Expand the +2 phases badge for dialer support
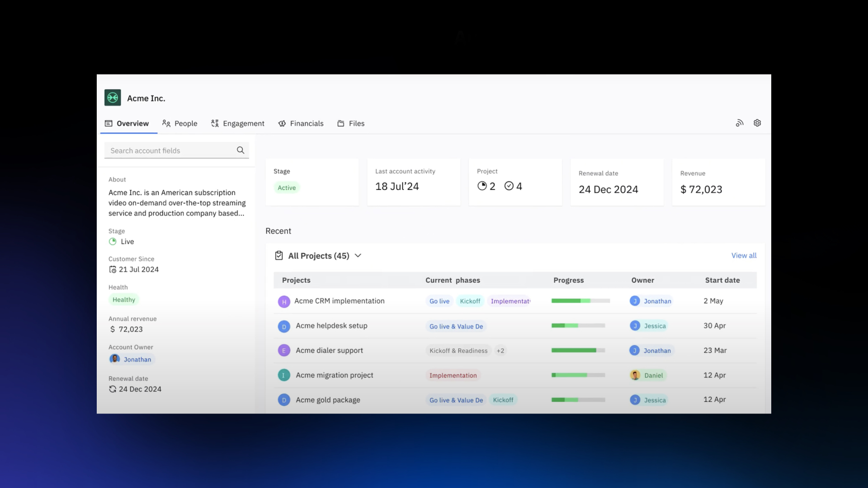Screen dimensions: 868x488 (x=500, y=351)
